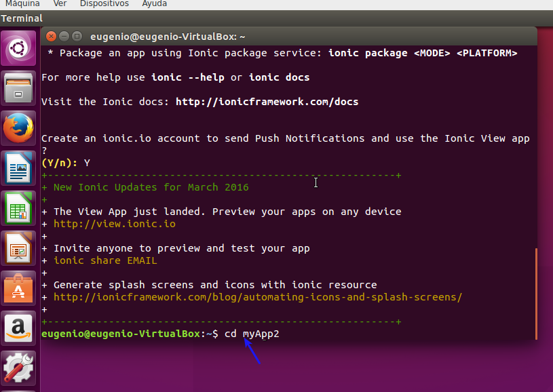Click the 'ionic docs' bold text

(x=280, y=77)
